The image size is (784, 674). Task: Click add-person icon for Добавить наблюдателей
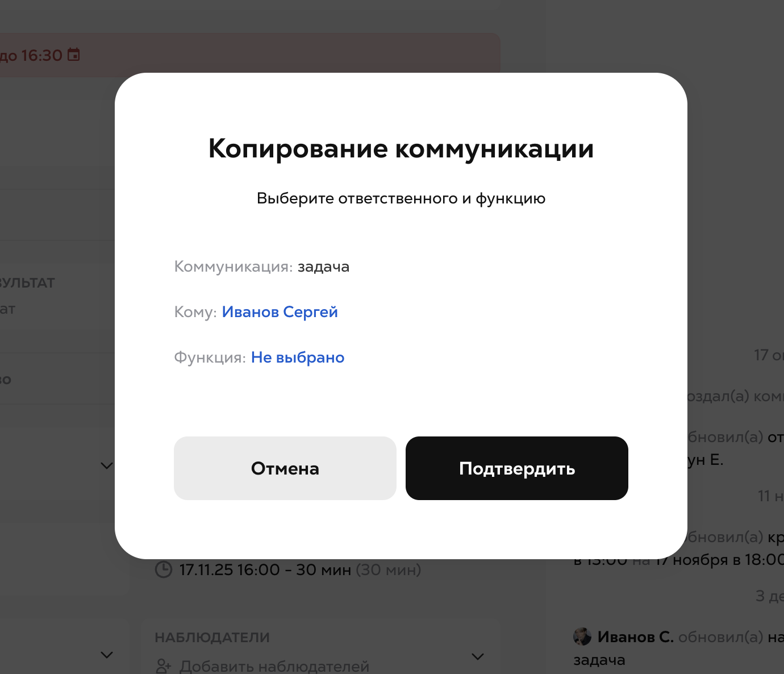(164, 666)
